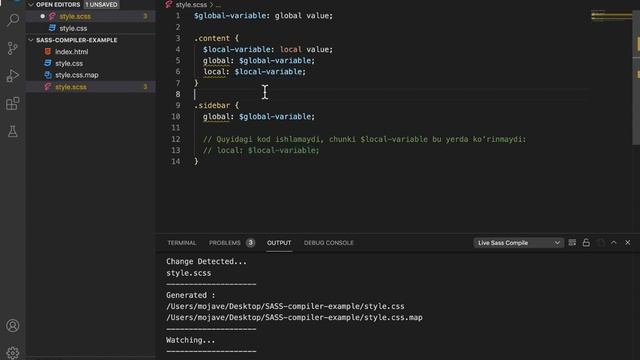This screenshot has height=360, width=640.
Task: Click the problems count badge 3
Action: coord(251,243)
